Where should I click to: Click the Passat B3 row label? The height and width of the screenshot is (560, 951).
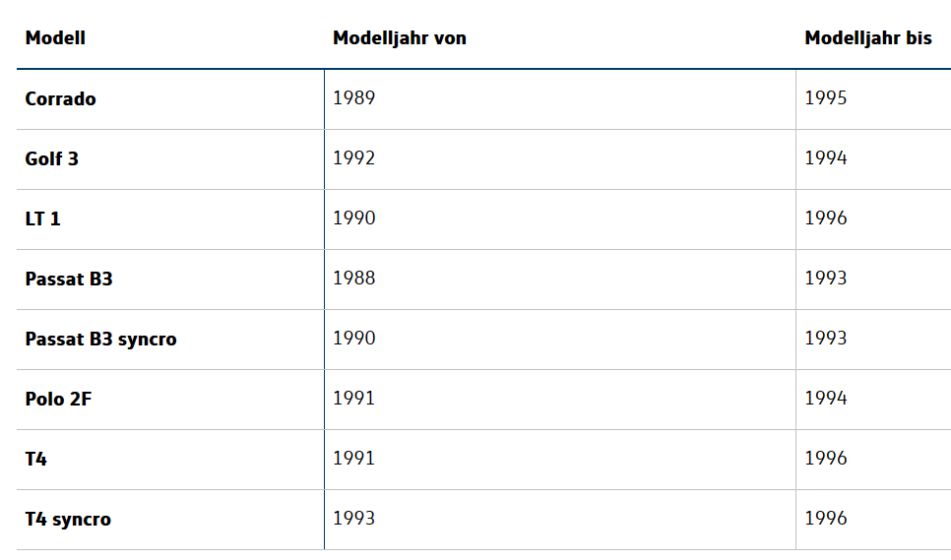tap(69, 279)
